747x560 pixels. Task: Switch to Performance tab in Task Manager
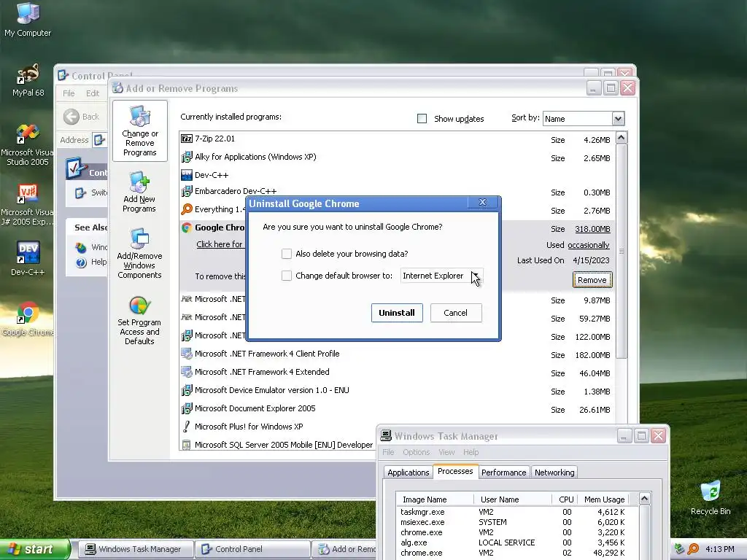click(503, 472)
